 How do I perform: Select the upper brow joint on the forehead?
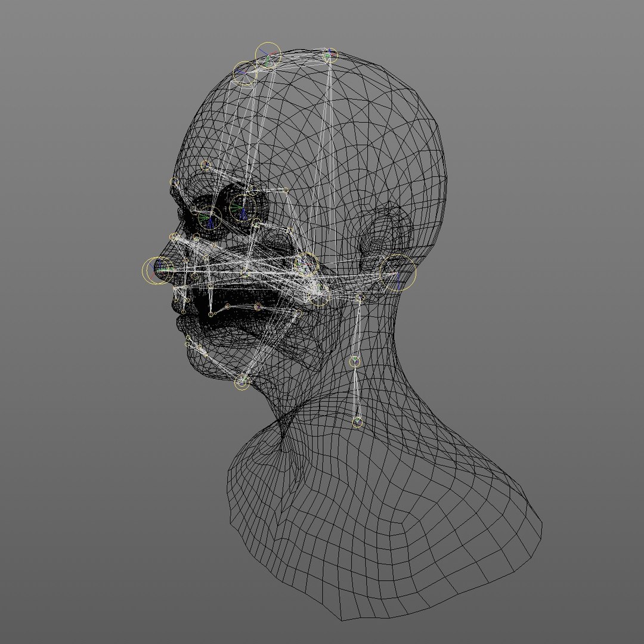(206, 165)
